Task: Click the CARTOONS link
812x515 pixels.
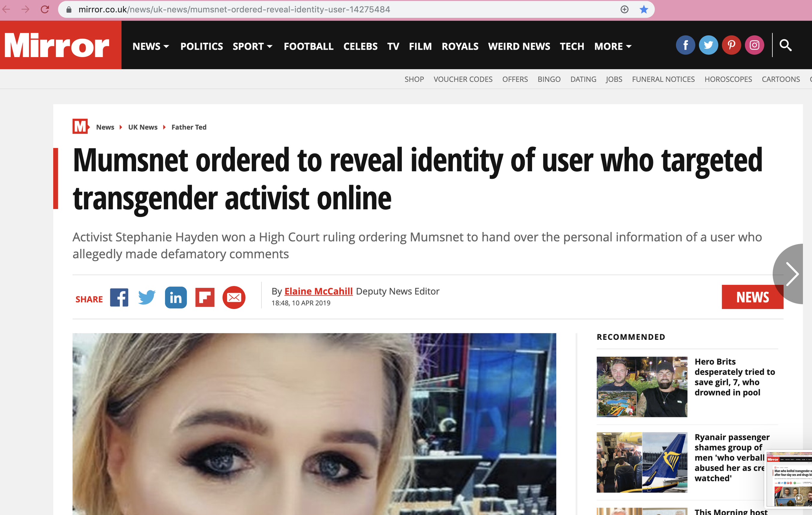Action: [780, 79]
